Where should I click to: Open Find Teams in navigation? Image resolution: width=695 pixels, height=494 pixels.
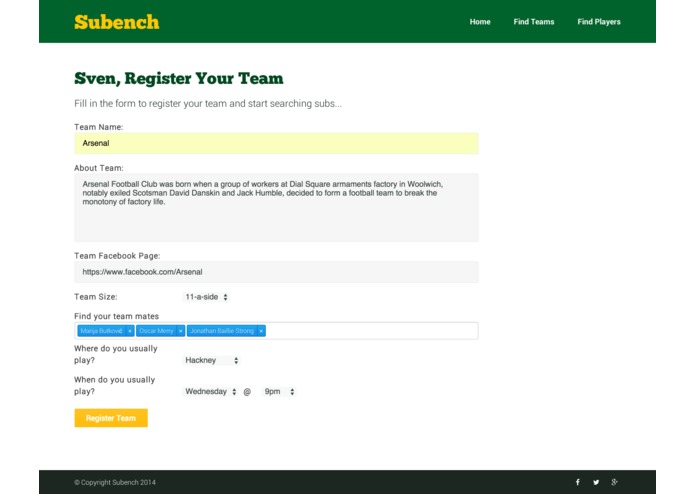click(x=534, y=22)
